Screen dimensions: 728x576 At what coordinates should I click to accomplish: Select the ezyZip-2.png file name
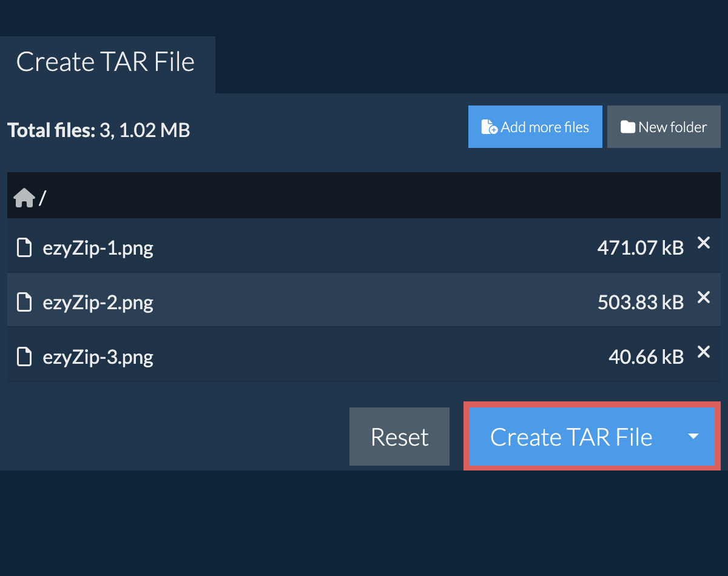tap(98, 302)
